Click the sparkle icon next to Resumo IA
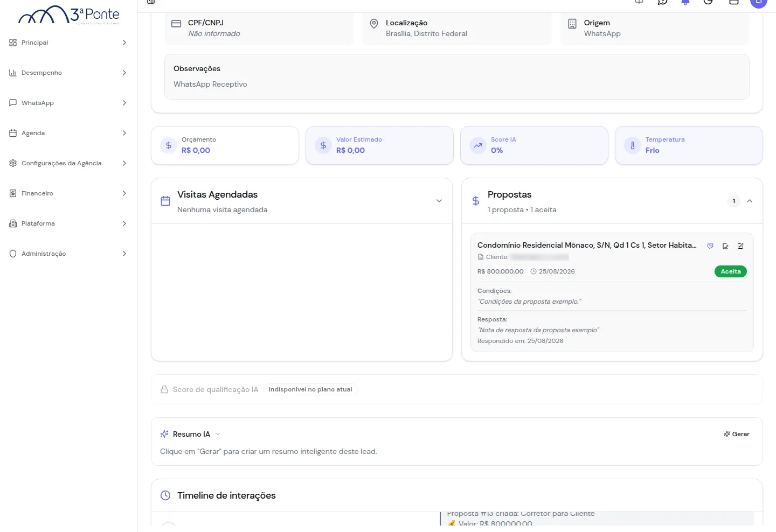 coord(164,434)
